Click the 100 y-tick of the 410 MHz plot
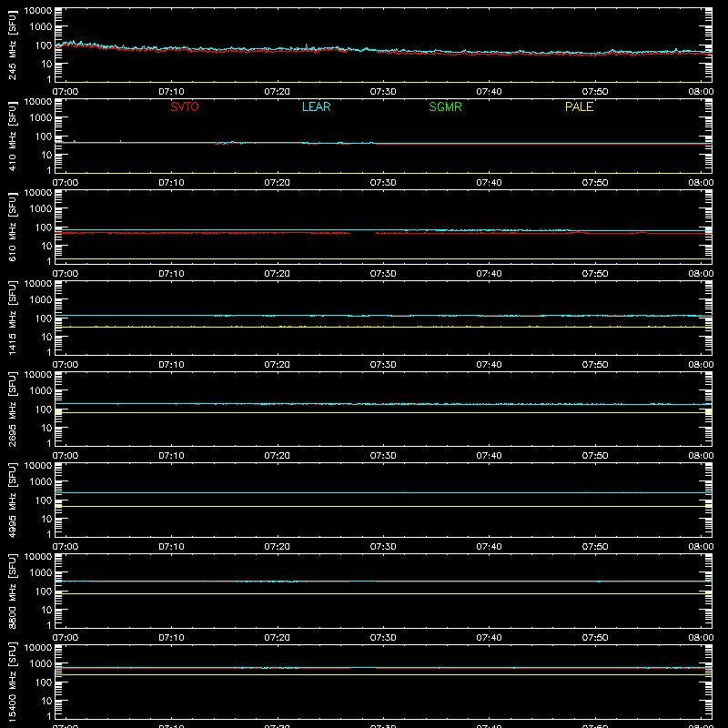 click(x=44, y=136)
